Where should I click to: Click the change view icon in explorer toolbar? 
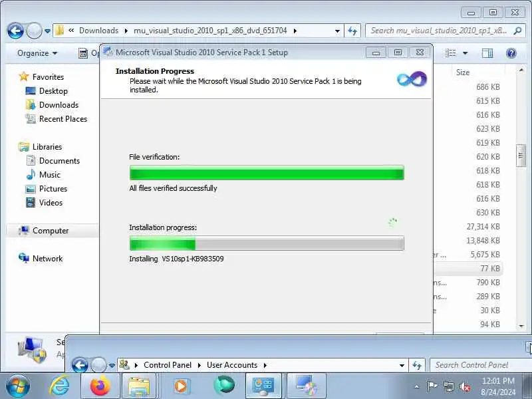tap(451, 53)
